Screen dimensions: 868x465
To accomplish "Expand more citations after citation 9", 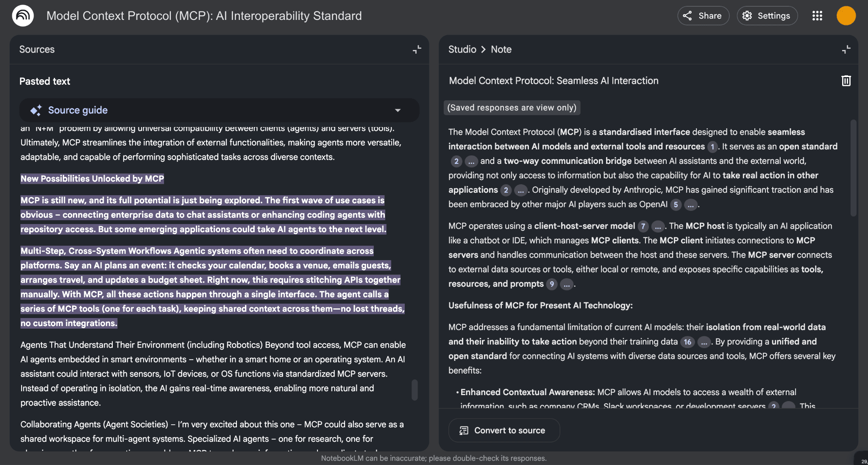I will (567, 284).
